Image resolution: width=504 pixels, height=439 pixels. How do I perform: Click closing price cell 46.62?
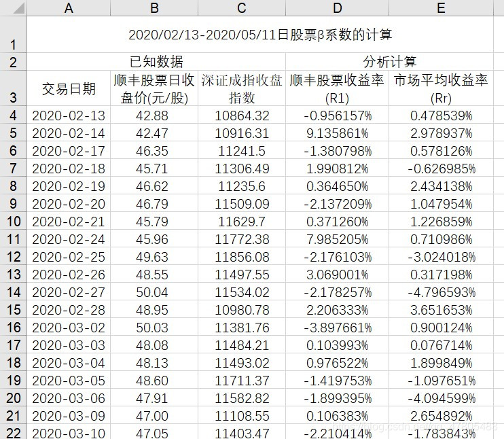(154, 186)
